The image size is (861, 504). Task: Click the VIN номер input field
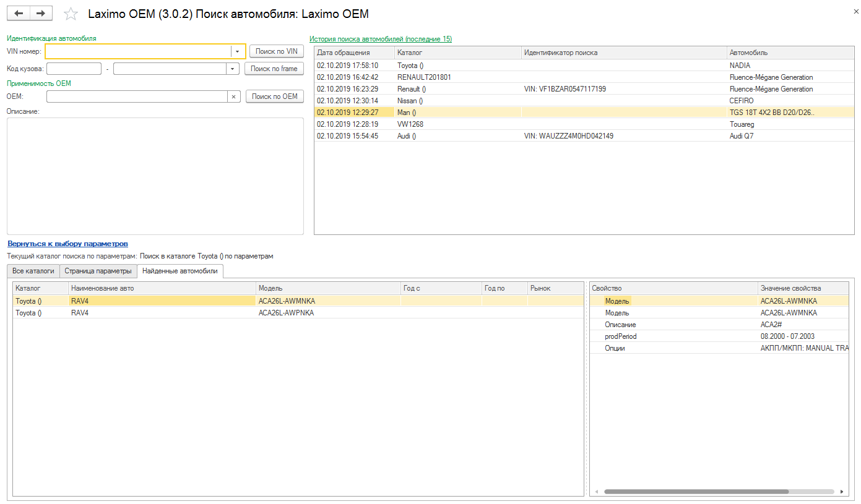[x=139, y=51]
